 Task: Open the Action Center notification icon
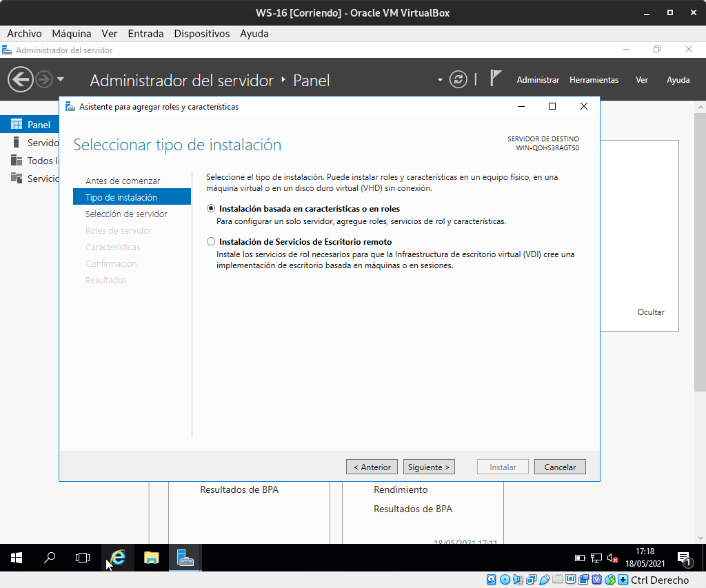pos(683,558)
